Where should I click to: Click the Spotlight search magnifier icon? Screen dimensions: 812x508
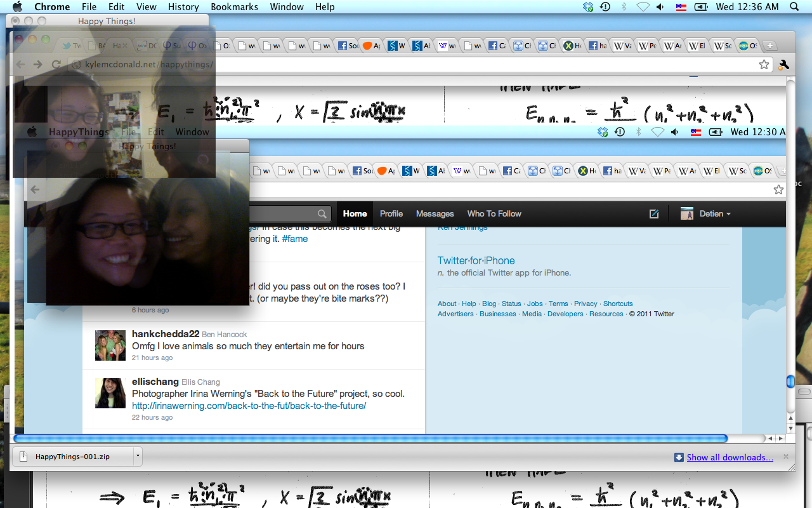click(794, 7)
